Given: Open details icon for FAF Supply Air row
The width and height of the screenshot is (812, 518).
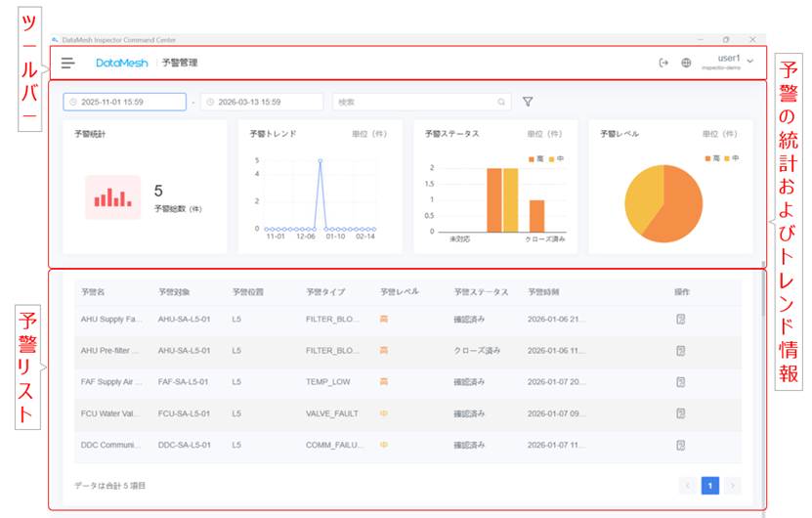Looking at the screenshot, I should (x=681, y=381).
